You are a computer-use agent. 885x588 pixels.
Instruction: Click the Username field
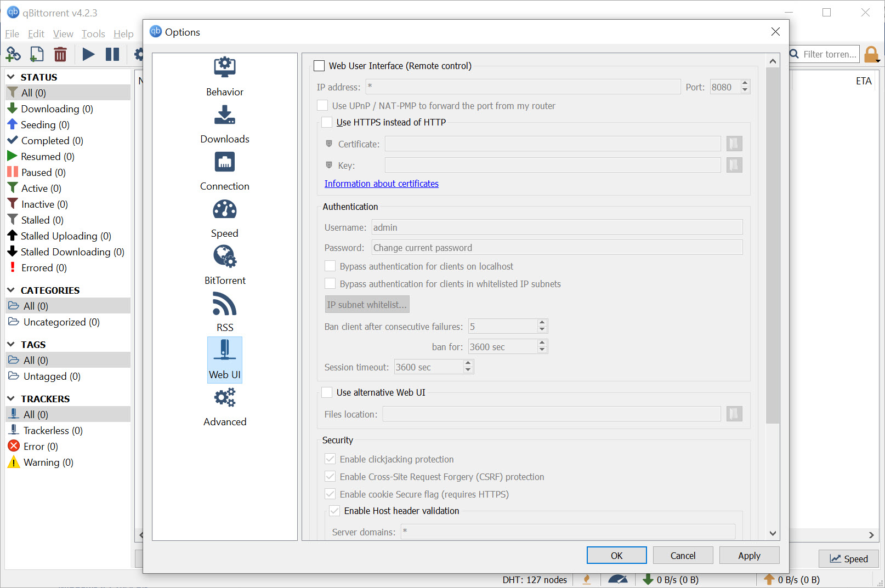coord(557,227)
